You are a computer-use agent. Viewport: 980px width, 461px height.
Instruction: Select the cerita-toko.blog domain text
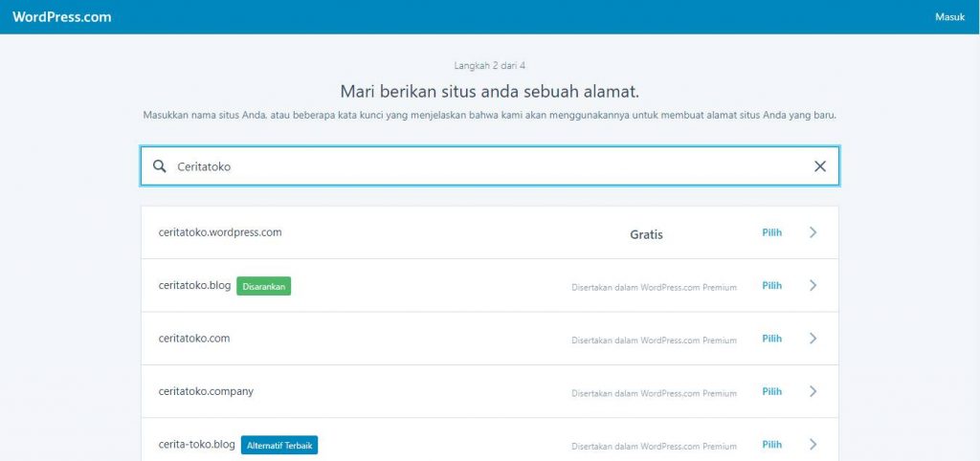[197, 445]
